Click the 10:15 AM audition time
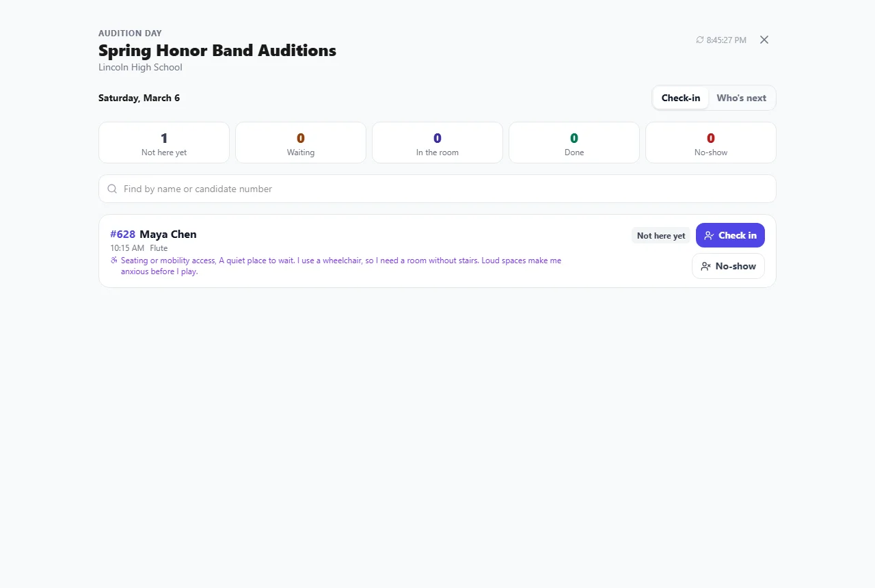 coord(127,248)
